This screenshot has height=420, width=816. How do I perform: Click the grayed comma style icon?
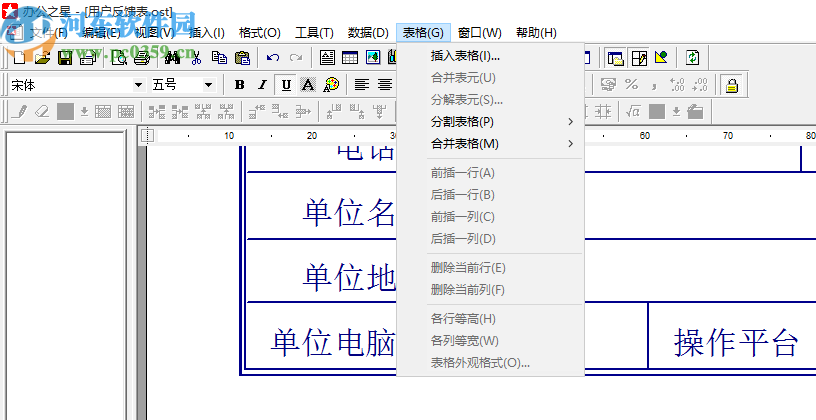pos(654,85)
